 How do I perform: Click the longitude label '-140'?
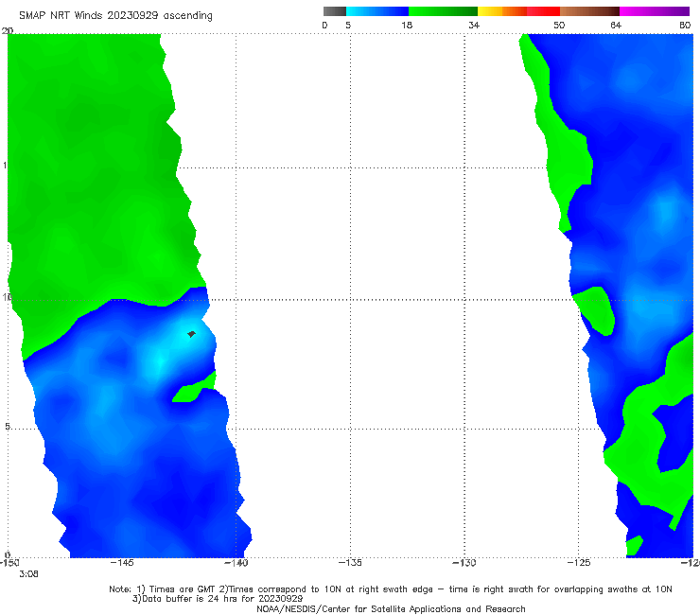(236, 563)
